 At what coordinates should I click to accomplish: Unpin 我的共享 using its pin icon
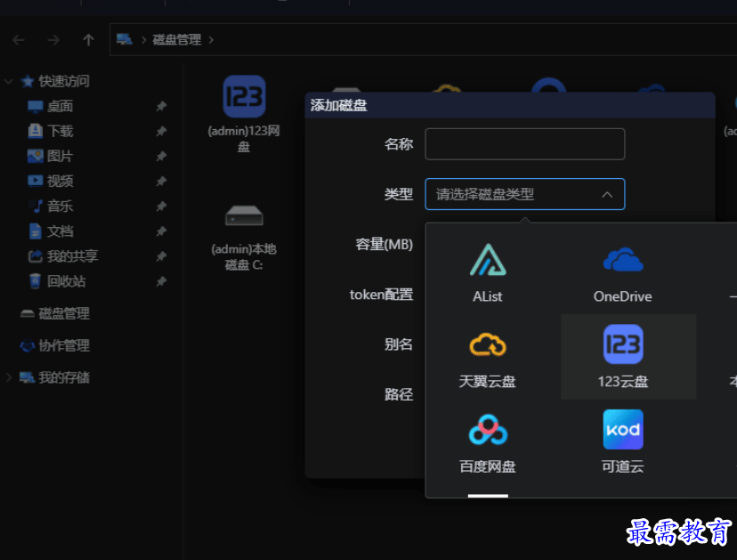pyautogui.click(x=161, y=256)
